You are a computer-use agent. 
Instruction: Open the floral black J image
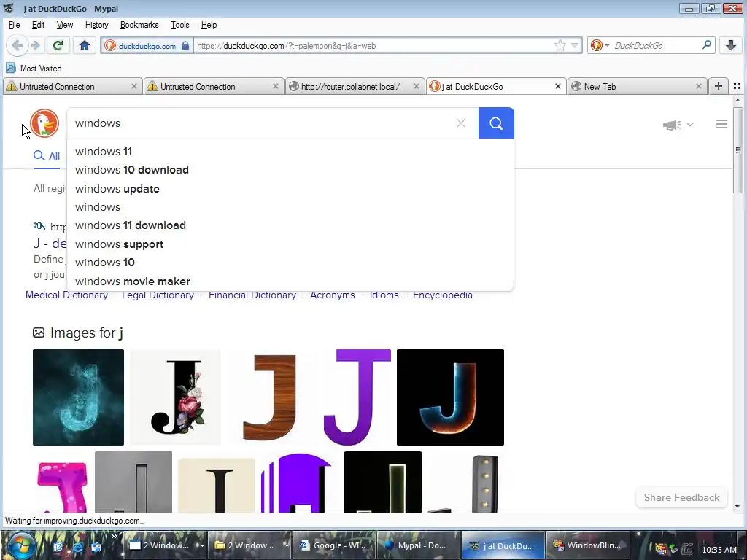click(175, 397)
